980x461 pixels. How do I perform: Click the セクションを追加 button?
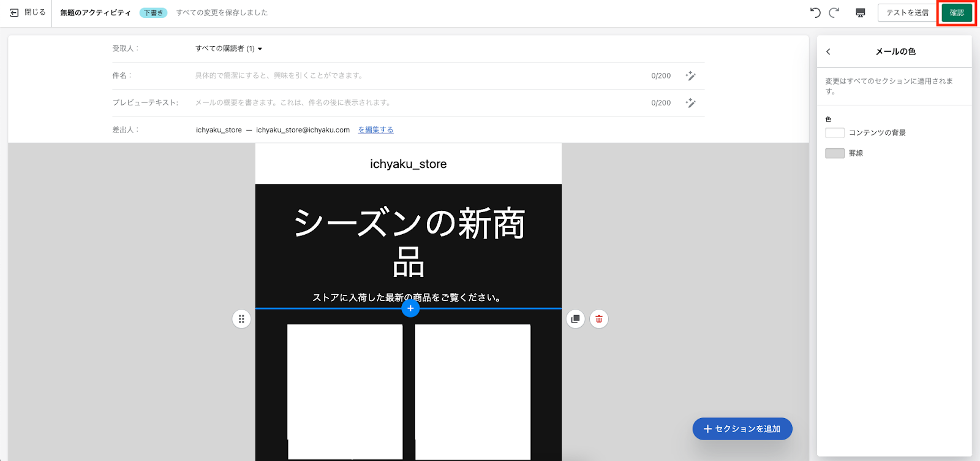tap(742, 429)
